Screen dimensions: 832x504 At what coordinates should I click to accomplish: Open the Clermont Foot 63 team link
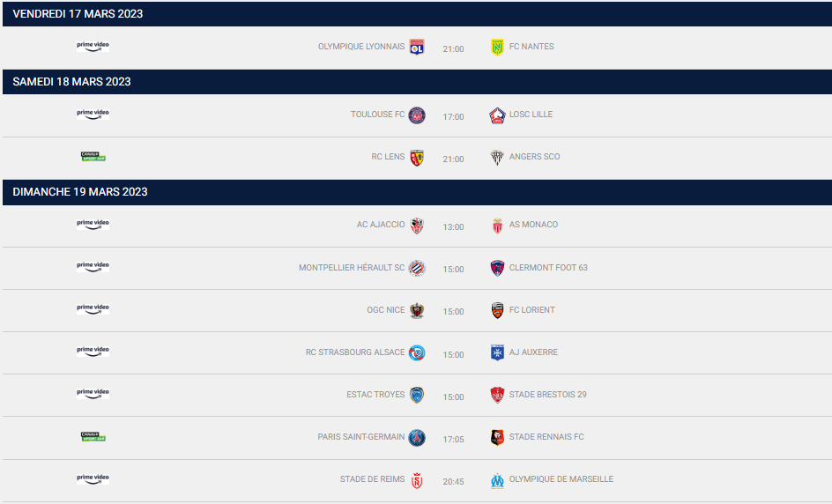[548, 268]
